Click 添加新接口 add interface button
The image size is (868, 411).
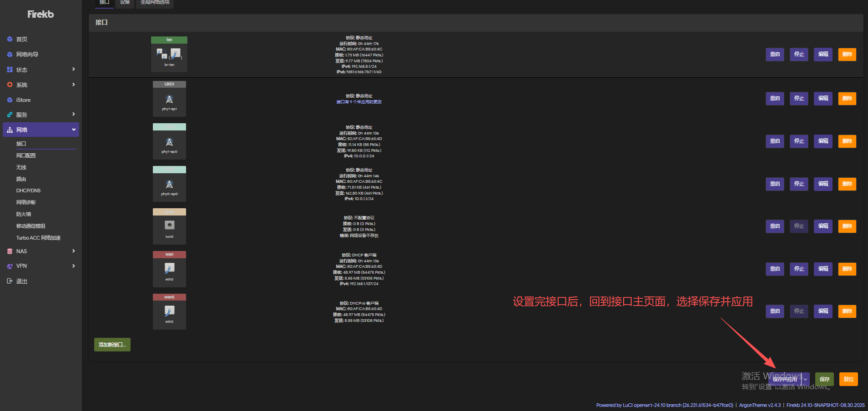112,345
